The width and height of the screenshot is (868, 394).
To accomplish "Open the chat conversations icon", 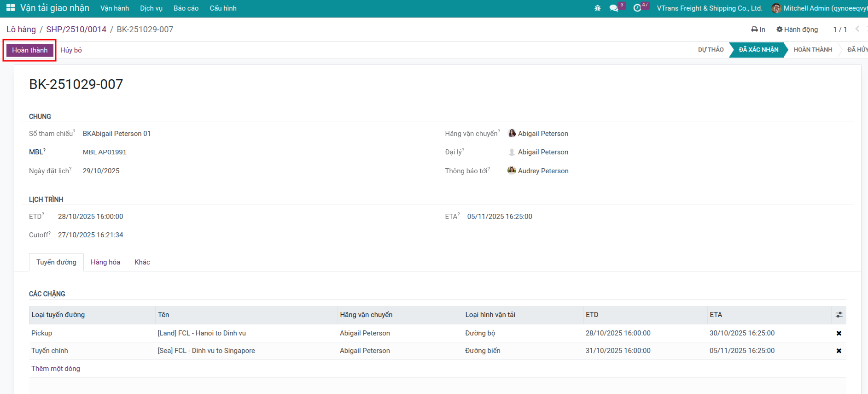I will point(613,8).
